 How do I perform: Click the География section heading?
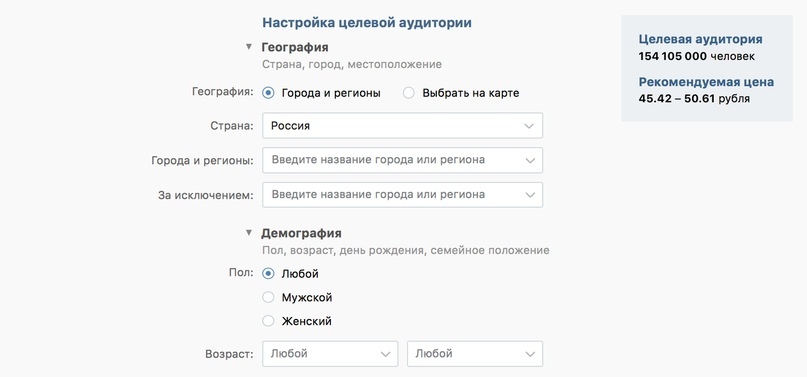click(295, 47)
